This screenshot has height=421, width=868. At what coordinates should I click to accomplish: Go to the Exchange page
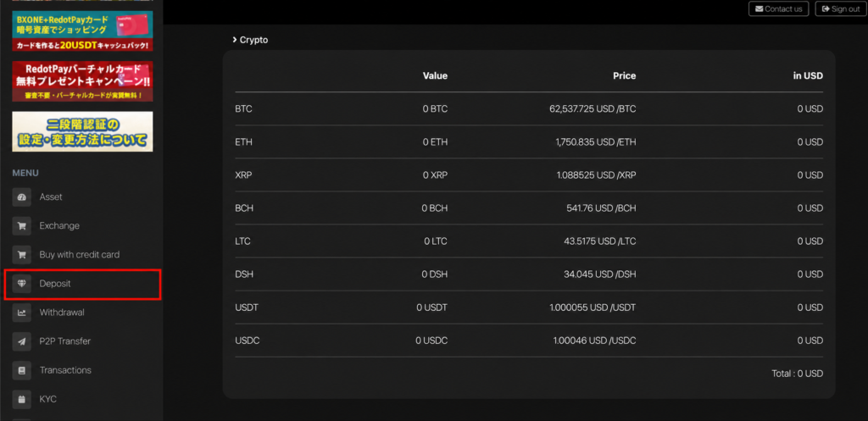pyautogui.click(x=82, y=225)
